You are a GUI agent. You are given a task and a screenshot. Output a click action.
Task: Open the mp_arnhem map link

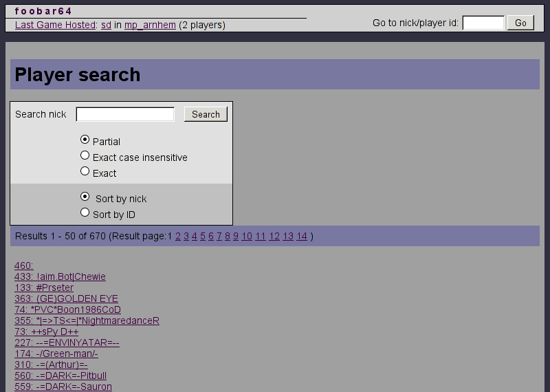tap(150, 25)
